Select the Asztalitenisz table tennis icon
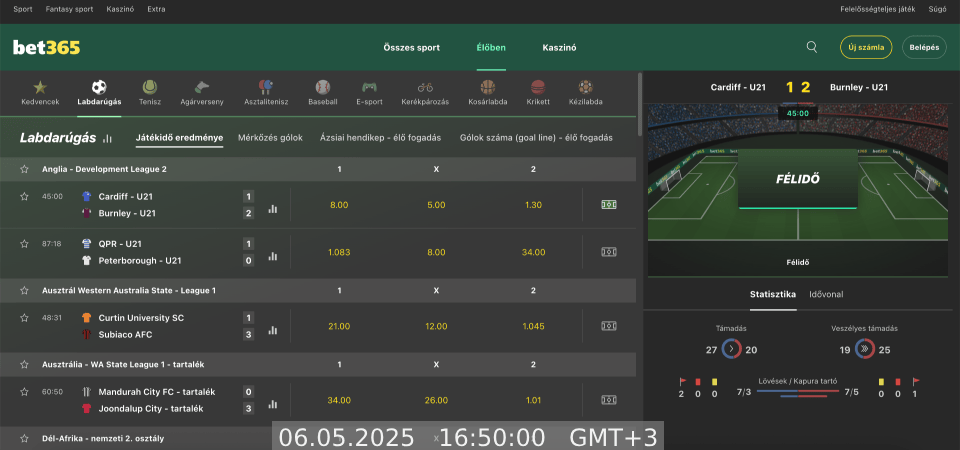Screen dimensions: 960x450 [x=266, y=87]
